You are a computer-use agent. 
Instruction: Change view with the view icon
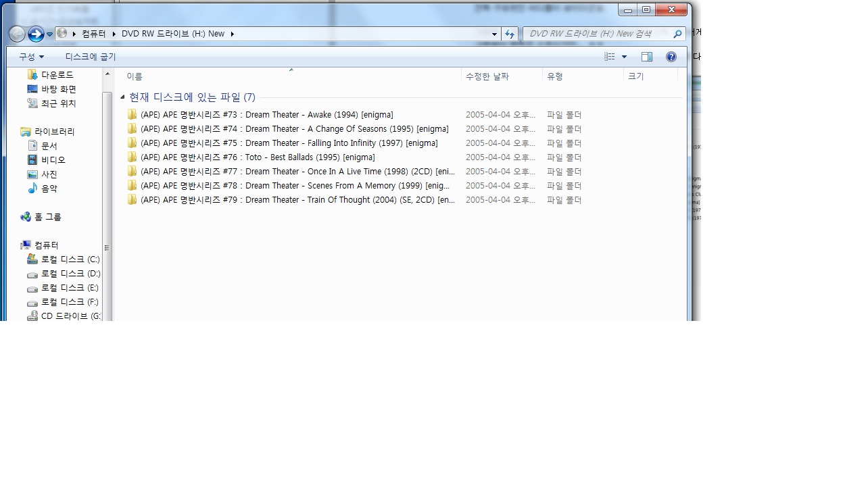(610, 57)
